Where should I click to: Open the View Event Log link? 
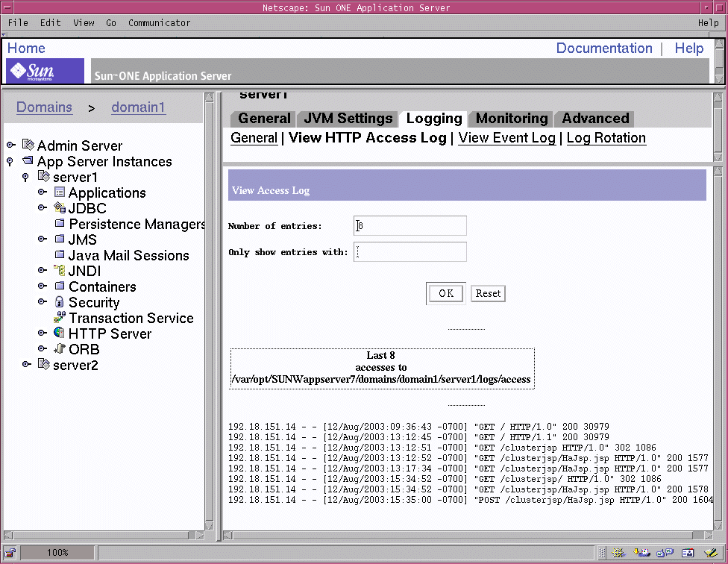pos(506,138)
